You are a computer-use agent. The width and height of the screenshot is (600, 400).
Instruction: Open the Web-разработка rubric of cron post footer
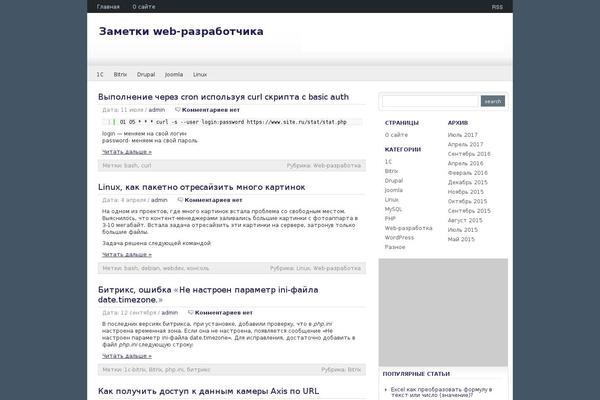point(337,166)
